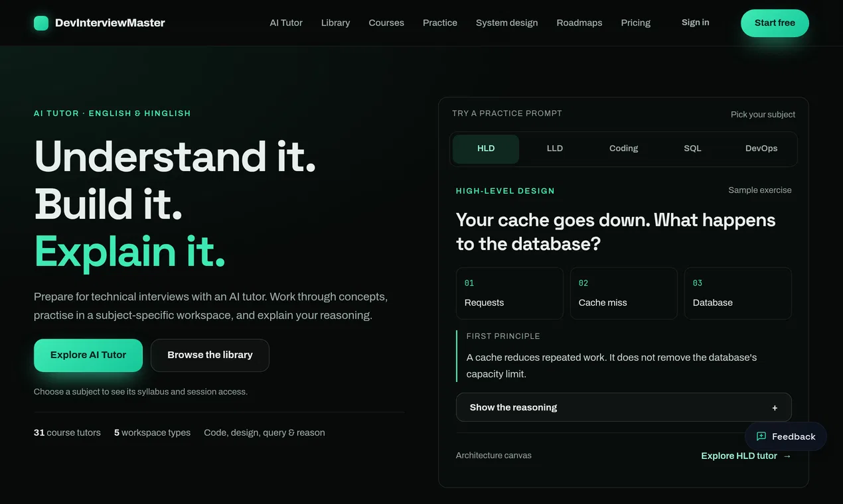Viewport: 843px width, 504px height.
Task: Click the plus icon on Show the reasoning
Action: pyautogui.click(x=775, y=408)
